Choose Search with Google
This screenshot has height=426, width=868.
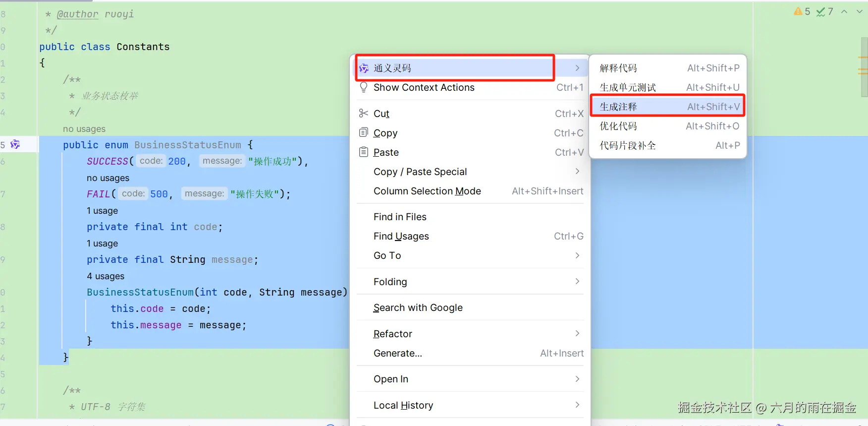[470, 307]
